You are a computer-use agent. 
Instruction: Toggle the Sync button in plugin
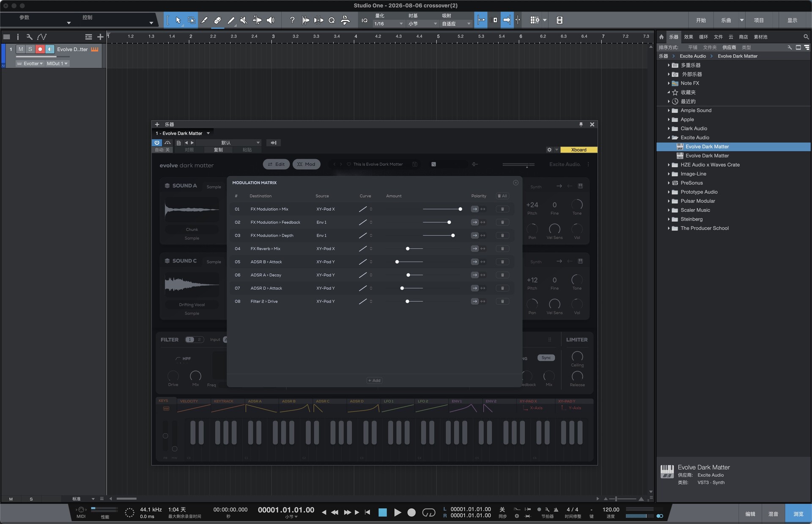[546, 358]
